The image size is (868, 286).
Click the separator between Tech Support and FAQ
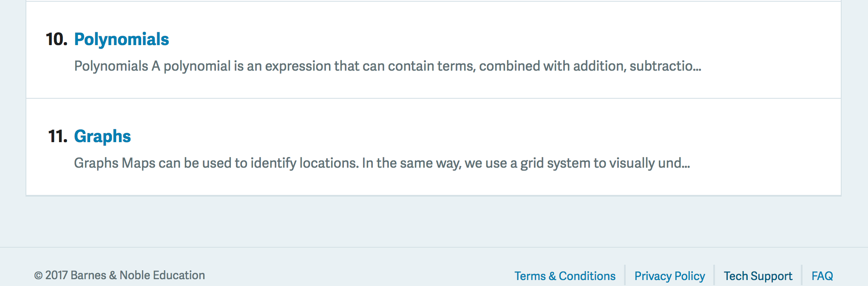[802, 275]
